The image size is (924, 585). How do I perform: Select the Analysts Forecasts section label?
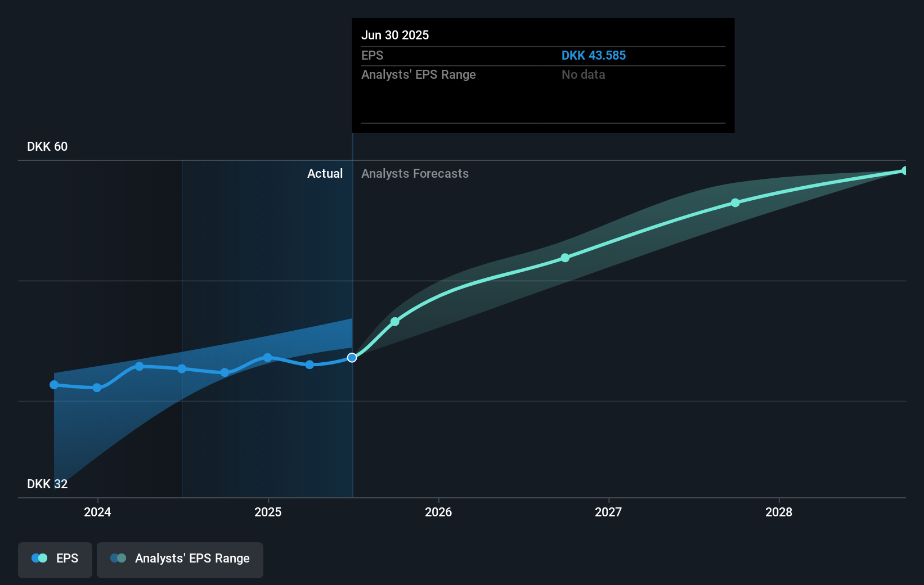[415, 173]
